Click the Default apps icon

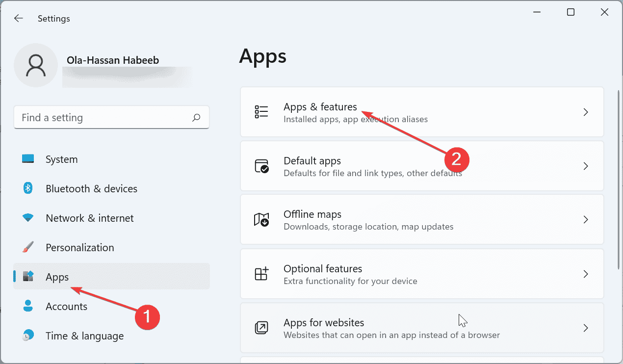(261, 166)
